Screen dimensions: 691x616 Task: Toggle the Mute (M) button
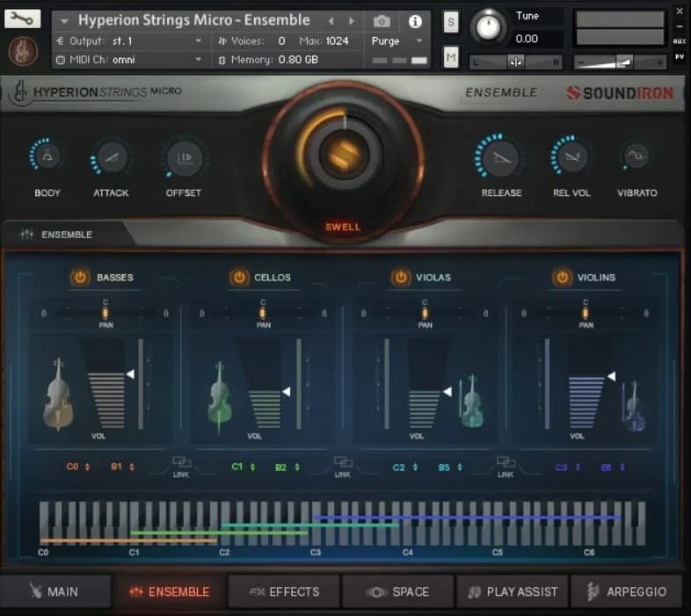[450, 57]
